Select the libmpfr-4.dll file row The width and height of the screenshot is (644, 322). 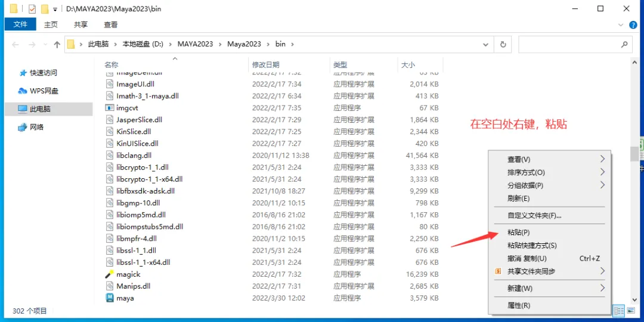272,239
